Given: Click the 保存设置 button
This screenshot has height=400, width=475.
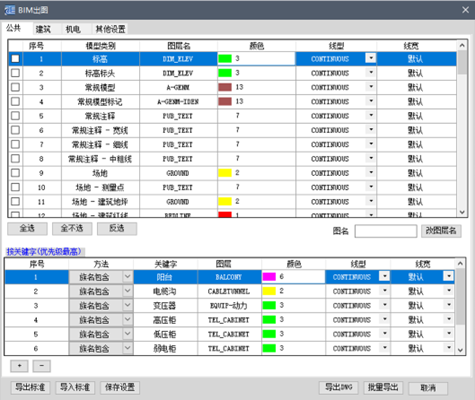Looking at the screenshot, I should tap(120, 387).
